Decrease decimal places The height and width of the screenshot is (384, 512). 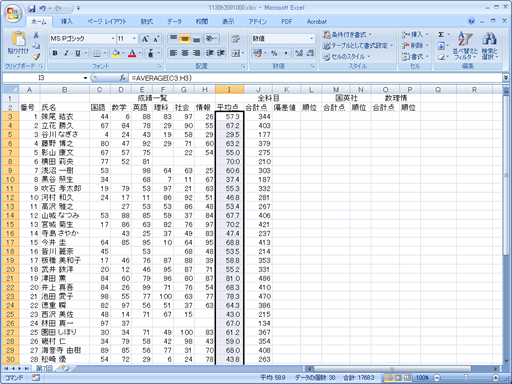click(x=310, y=53)
